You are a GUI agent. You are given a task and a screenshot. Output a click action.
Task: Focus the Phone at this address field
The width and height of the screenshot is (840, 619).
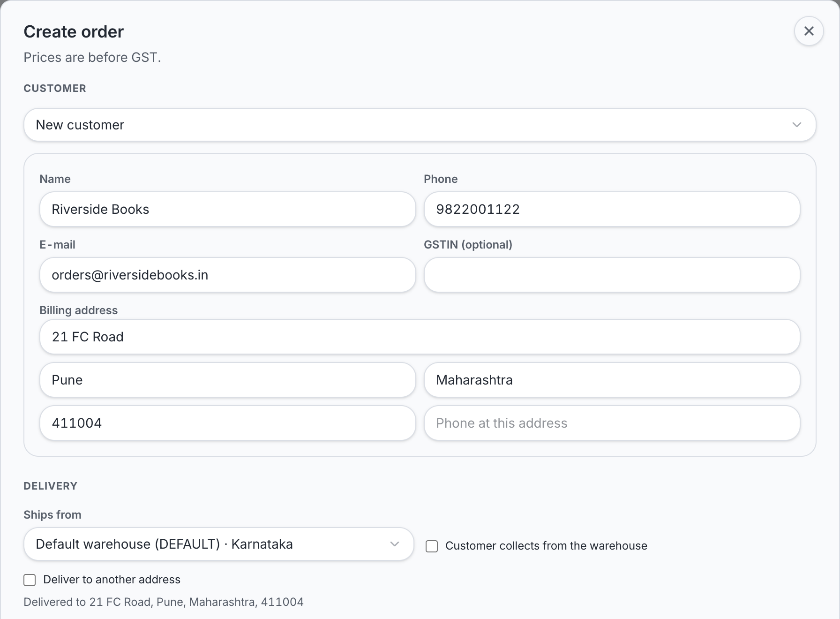pos(612,423)
